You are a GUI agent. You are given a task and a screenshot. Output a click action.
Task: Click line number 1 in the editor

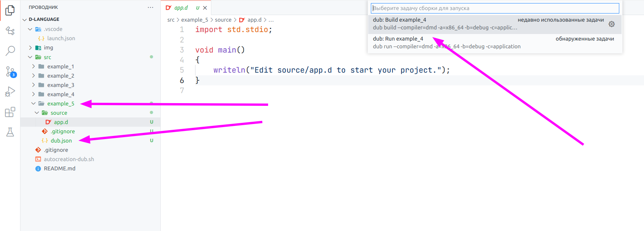tap(182, 30)
